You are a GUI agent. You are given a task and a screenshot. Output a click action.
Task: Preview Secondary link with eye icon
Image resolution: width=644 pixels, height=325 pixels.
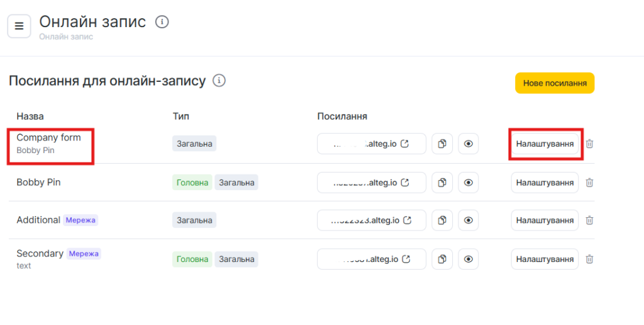click(468, 259)
